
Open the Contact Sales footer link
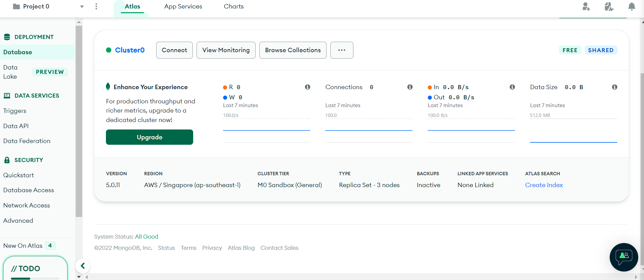pyautogui.click(x=279, y=248)
